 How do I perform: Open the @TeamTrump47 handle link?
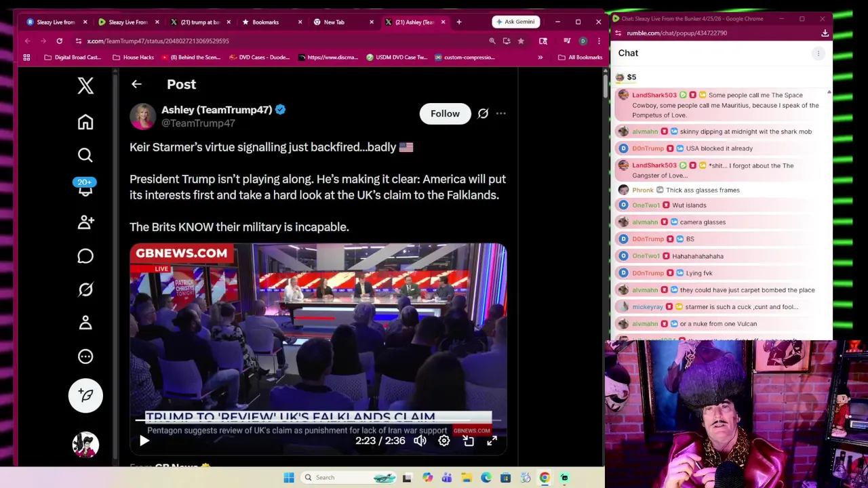pyautogui.click(x=198, y=123)
